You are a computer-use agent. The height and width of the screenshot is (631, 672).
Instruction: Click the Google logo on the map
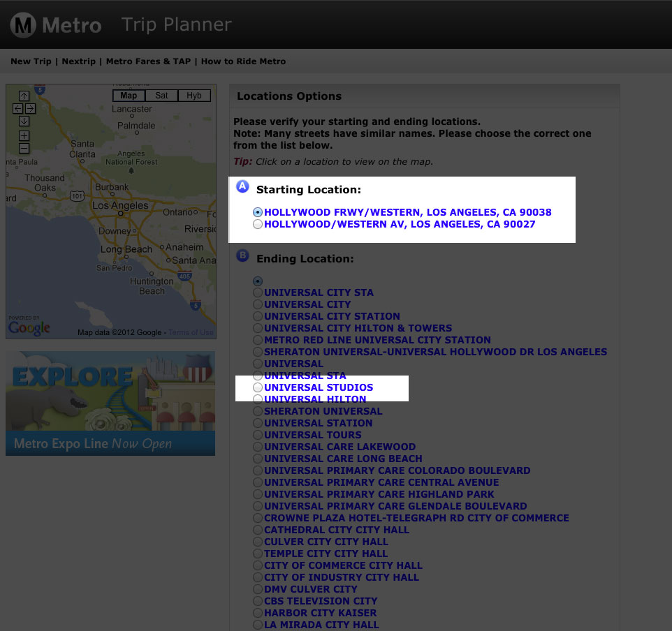[x=29, y=328]
